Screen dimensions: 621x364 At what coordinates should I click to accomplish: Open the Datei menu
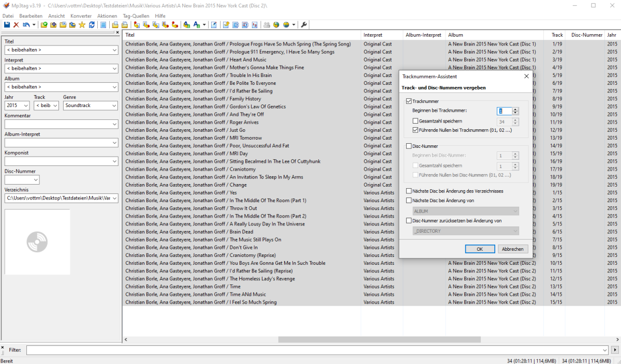click(8, 16)
